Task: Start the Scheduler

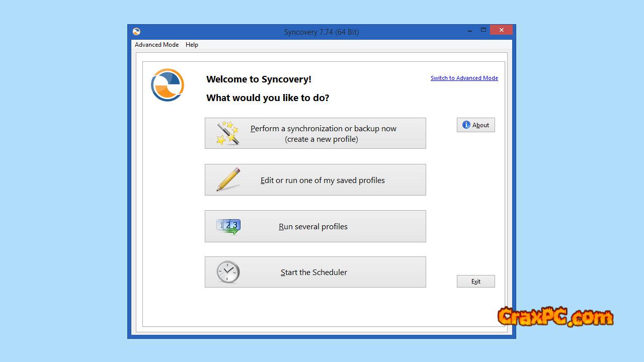Action: [315, 272]
